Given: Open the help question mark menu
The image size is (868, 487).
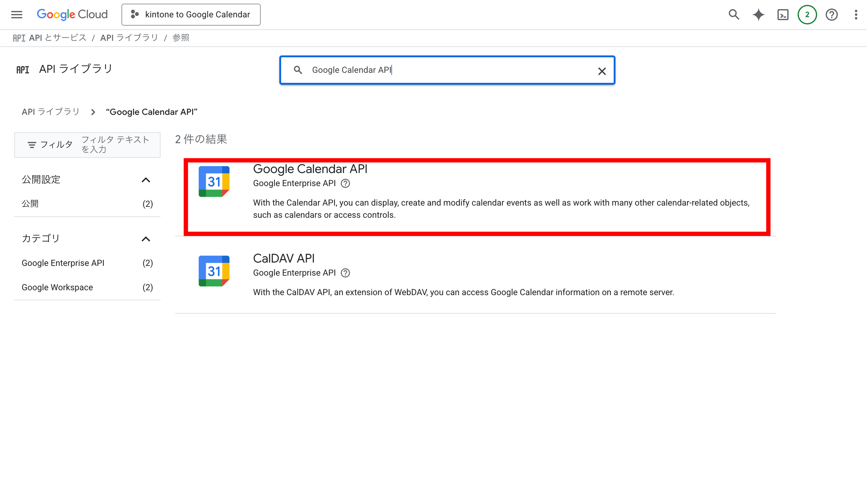Looking at the screenshot, I should click(832, 15).
